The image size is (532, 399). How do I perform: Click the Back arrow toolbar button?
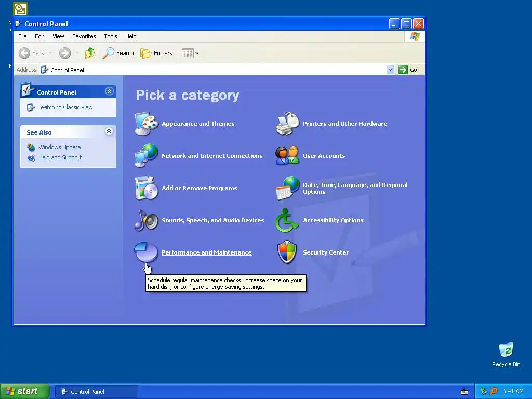pos(32,53)
